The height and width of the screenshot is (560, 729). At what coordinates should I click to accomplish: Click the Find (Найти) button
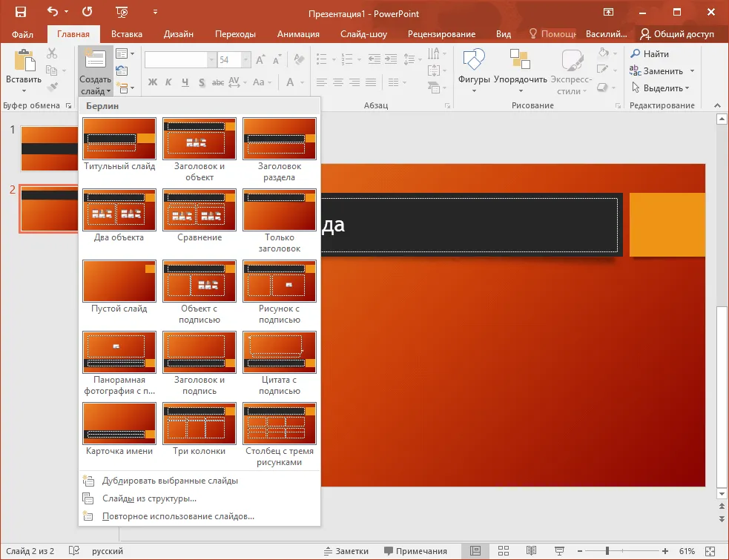(x=650, y=54)
